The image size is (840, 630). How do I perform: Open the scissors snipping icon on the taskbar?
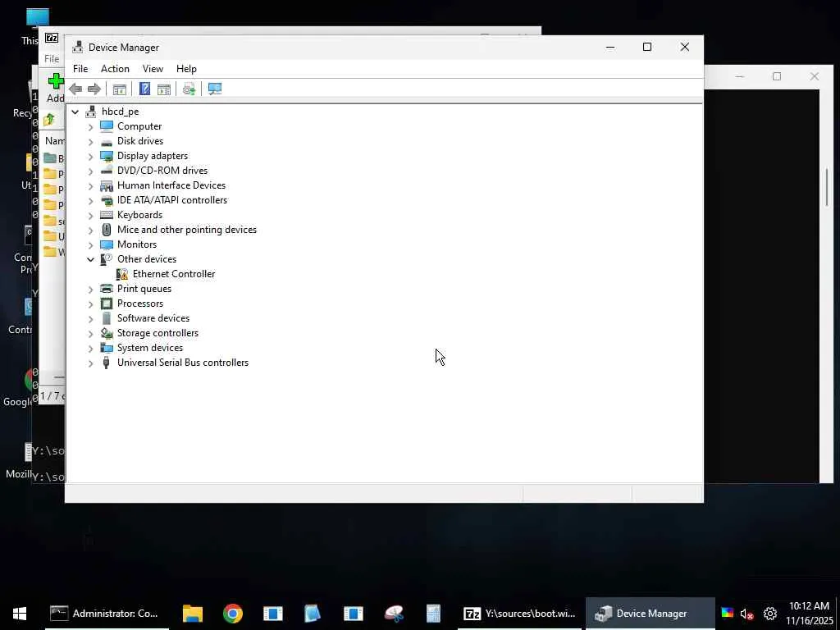tap(394, 614)
